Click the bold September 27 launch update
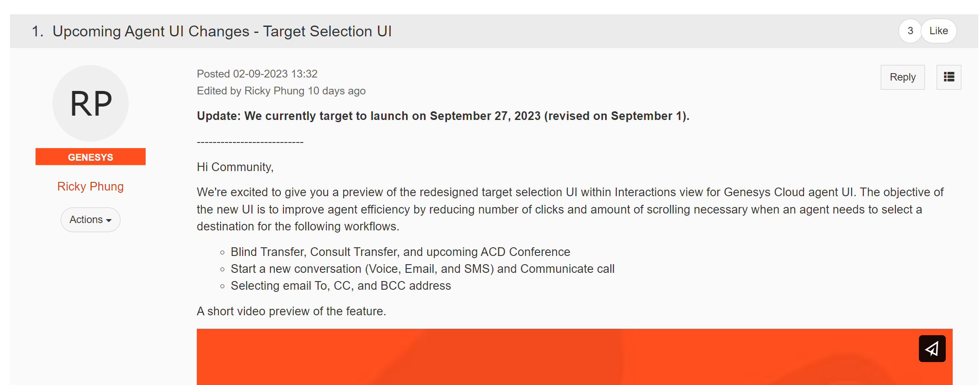The height and width of the screenshot is (385, 980). (443, 116)
